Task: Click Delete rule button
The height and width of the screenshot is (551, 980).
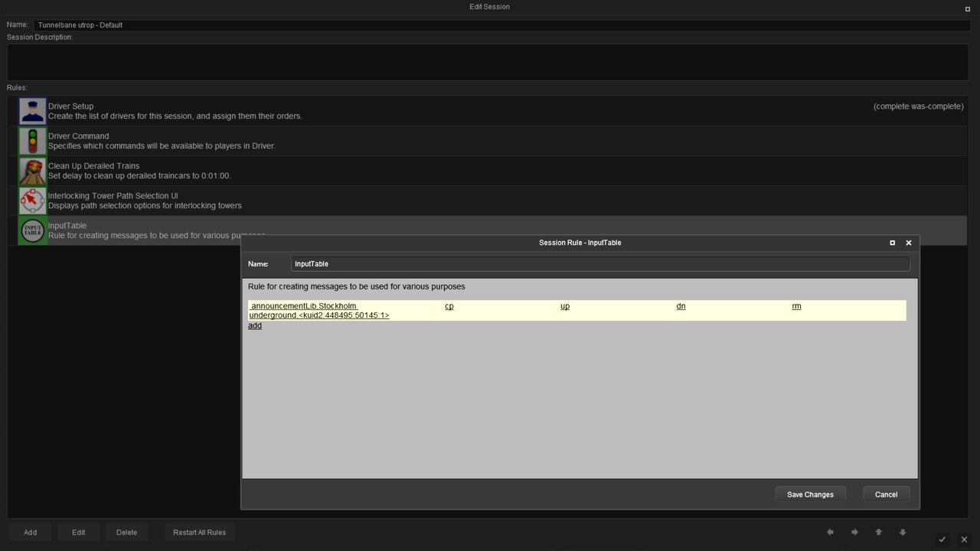Action: (126, 532)
